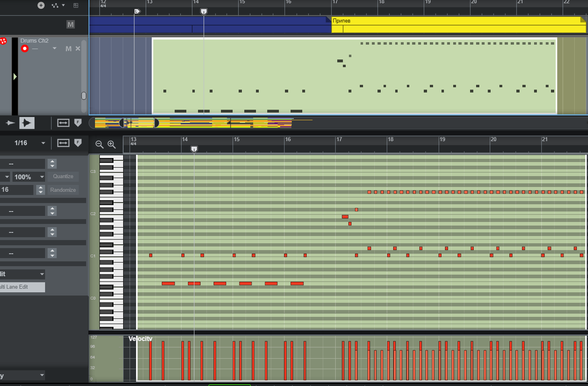Image resolution: width=588 pixels, height=386 pixels.
Task: Click the Velocity lane label
Action: [x=140, y=339]
